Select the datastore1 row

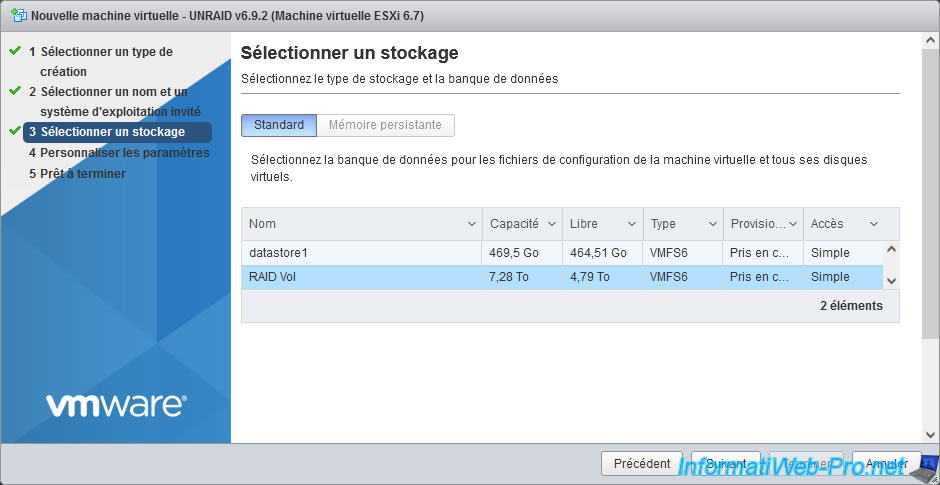point(360,253)
